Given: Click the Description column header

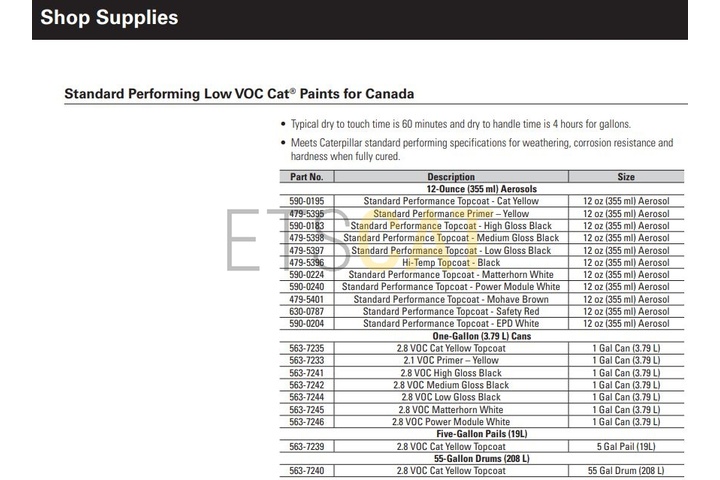Looking at the screenshot, I should click(x=451, y=177).
